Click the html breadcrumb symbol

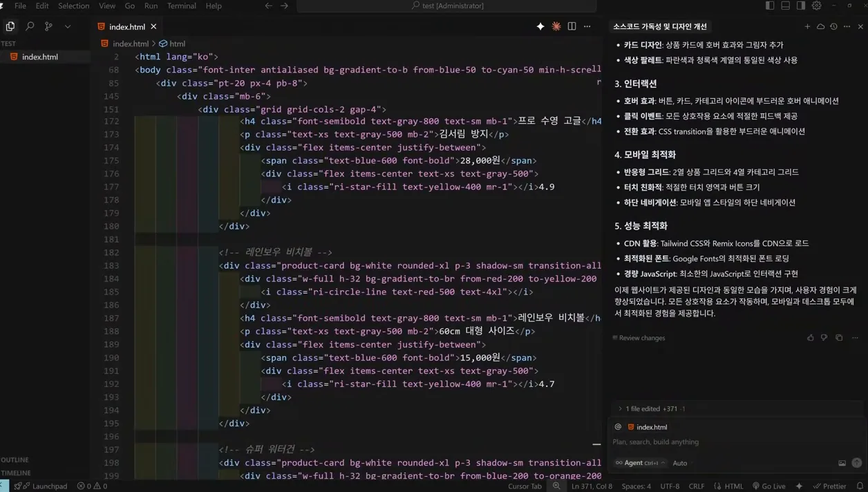click(x=177, y=44)
